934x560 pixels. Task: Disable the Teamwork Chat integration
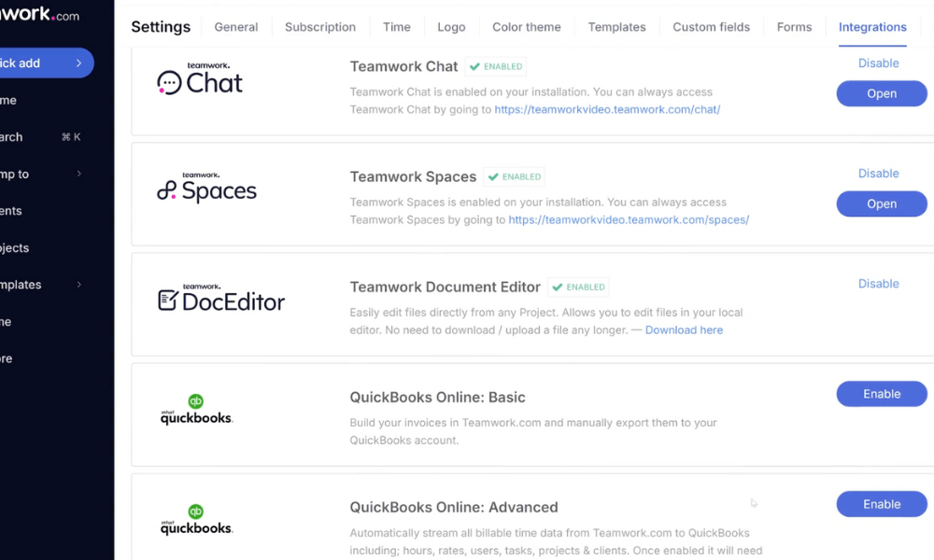tap(878, 63)
